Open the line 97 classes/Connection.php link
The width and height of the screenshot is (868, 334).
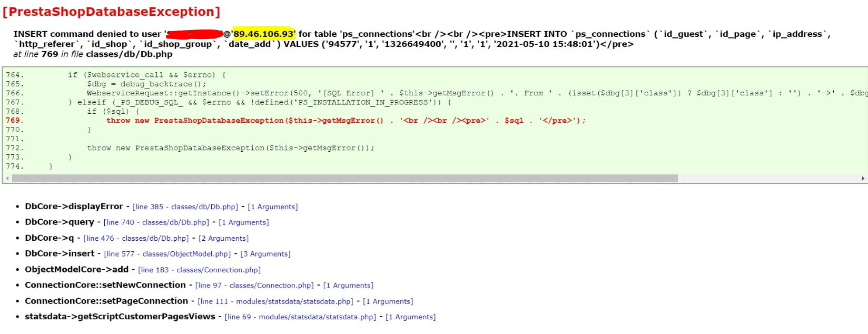click(x=254, y=286)
